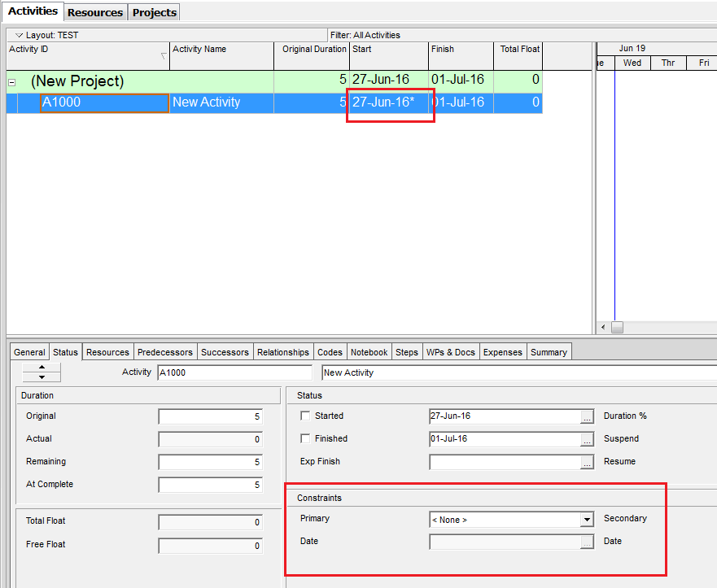Open the Predecessors detail tab
This screenshot has height=588, width=717.
pos(165,352)
